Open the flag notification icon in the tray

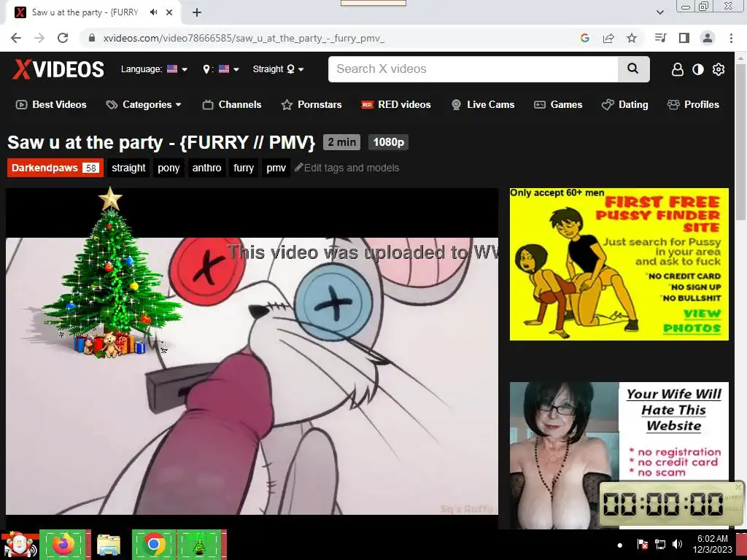point(642,544)
